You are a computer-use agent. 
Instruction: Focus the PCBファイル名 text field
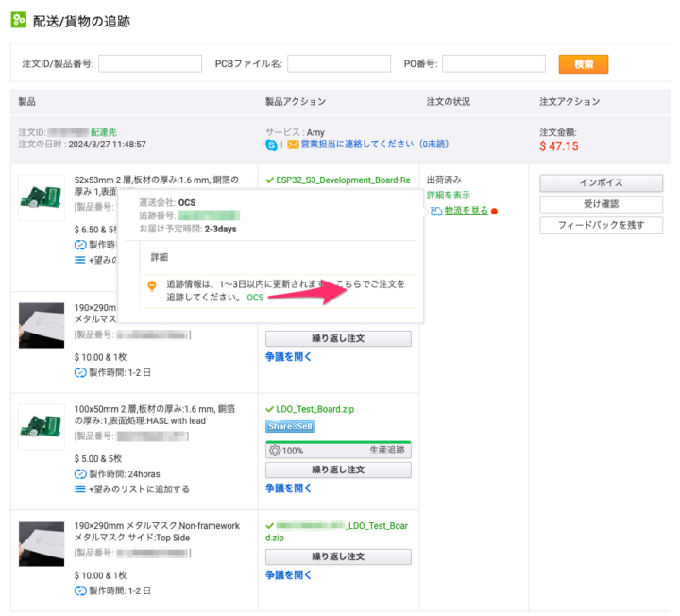click(339, 63)
